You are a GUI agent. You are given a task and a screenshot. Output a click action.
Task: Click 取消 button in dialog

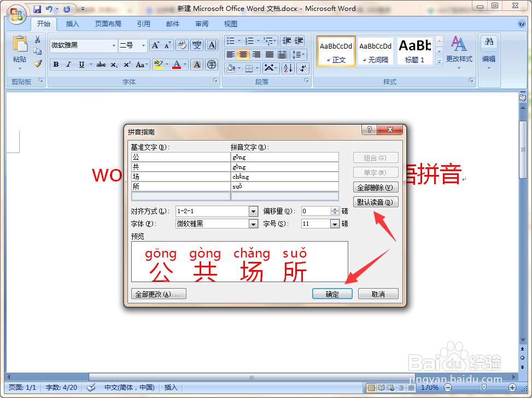click(x=378, y=294)
